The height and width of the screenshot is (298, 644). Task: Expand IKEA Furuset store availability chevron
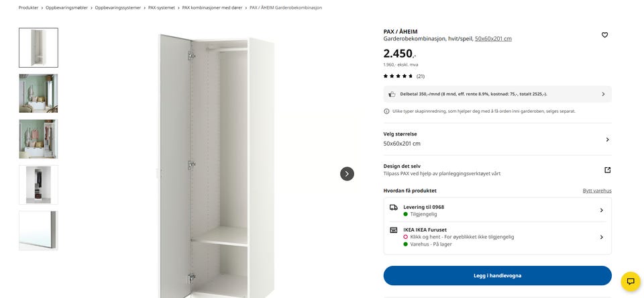point(601,237)
